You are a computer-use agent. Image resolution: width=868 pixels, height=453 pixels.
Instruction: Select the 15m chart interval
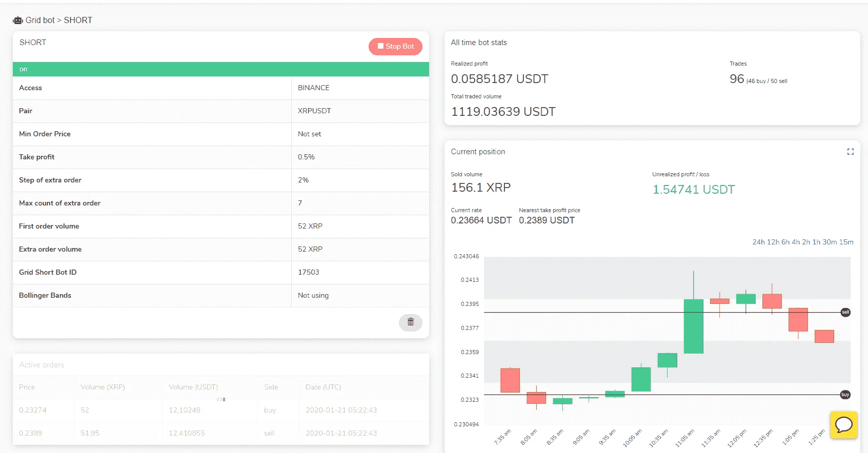tap(846, 242)
